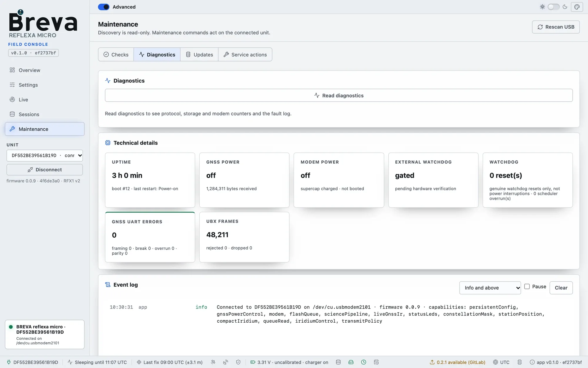This screenshot has height=368, width=588.
Task: Click the info icon beside app v0.1.0
Action: (532, 362)
